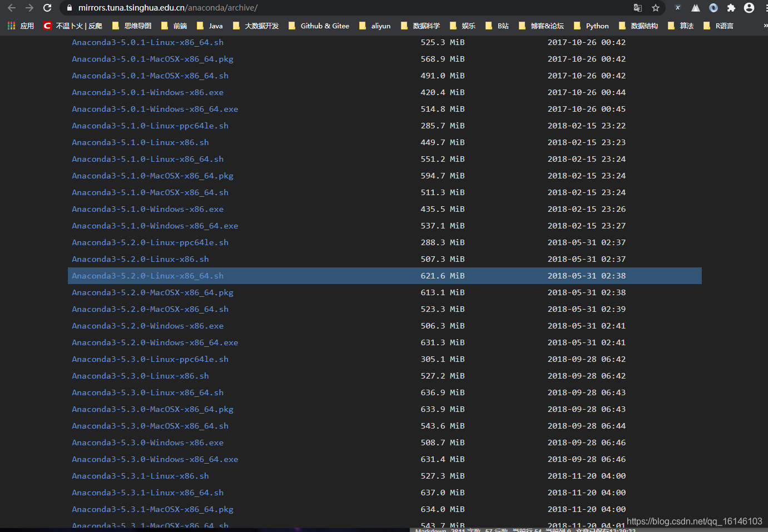Download Anaconda3-5.3.1-MacOSX-x86_64.pkg
Screen dimensions: 768x532
(153, 509)
